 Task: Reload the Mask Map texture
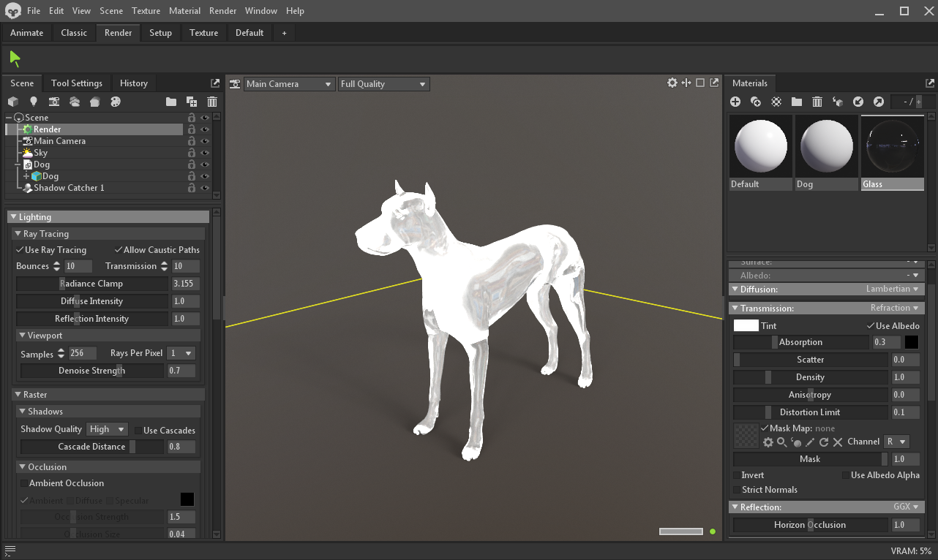coord(824,442)
